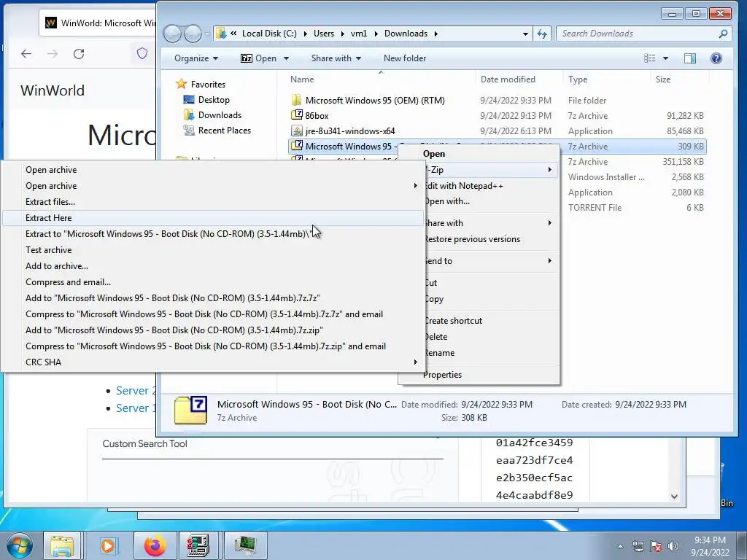747x560 pixels.
Task: Choose Extract files... option
Action: [x=212, y=202]
